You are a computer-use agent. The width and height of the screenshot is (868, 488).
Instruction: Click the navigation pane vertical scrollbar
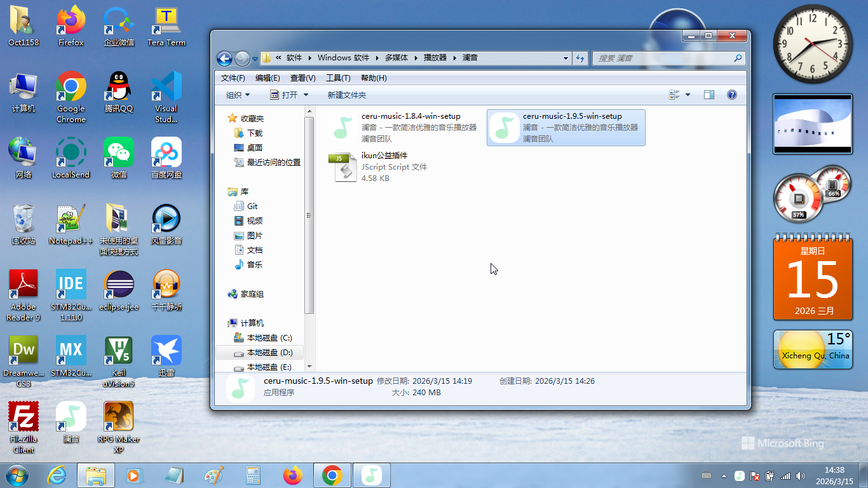pyautogui.click(x=309, y=216)
